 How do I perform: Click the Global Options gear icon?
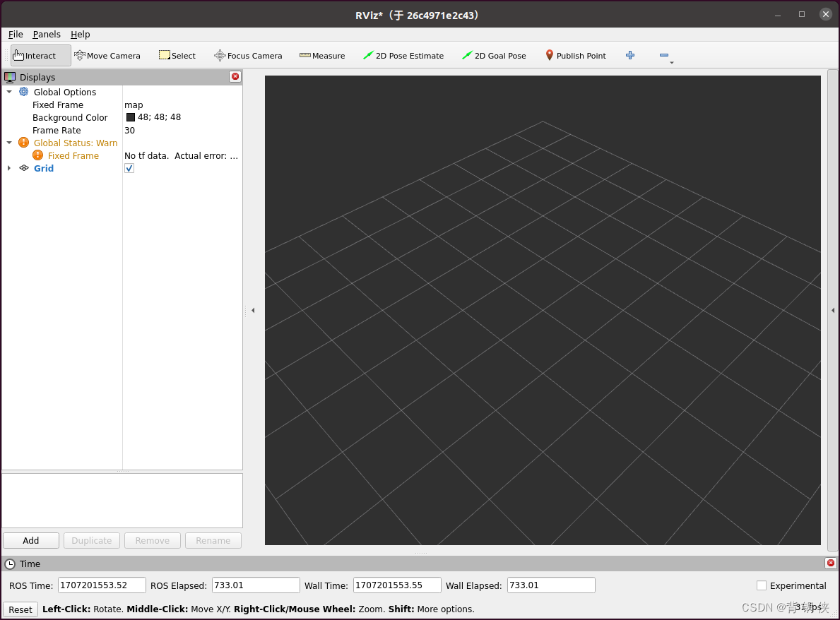[23, 92]
